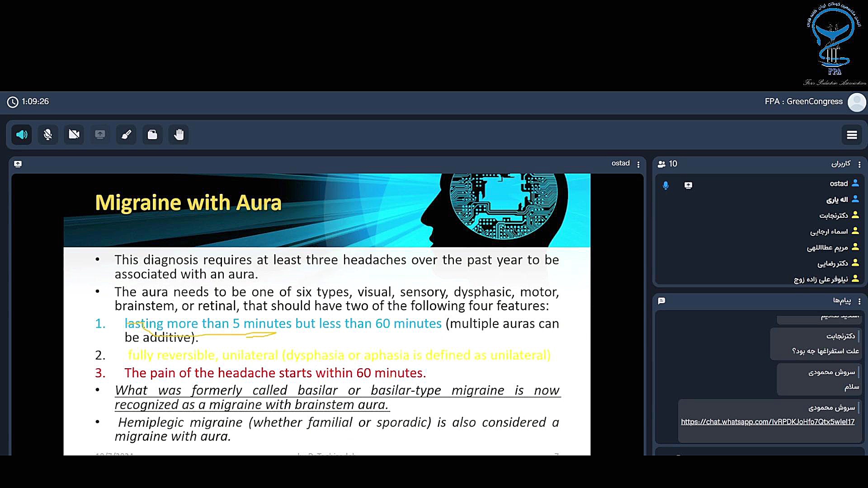
Task: Open messages panel three-dot options
Action: pyautogui.click(x=859, y=301)
